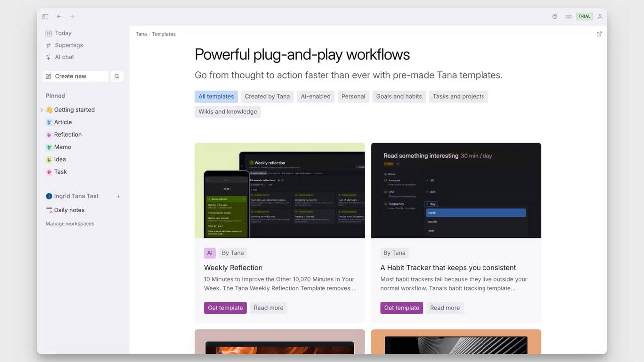
Task: Click the TRIAL badge
Action: 584,17
